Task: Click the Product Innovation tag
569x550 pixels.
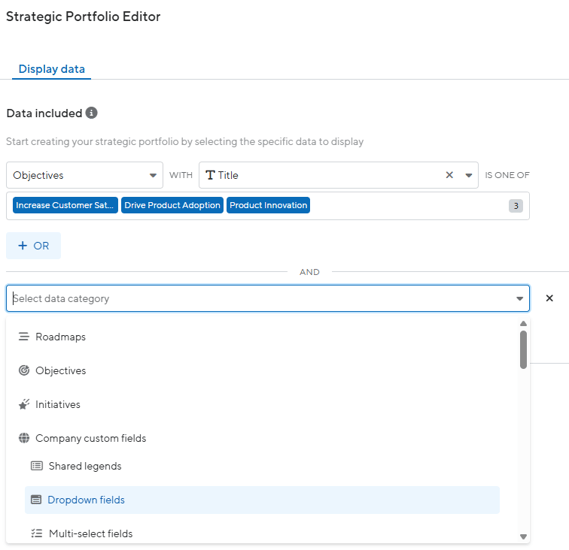Action: [268, 205]
